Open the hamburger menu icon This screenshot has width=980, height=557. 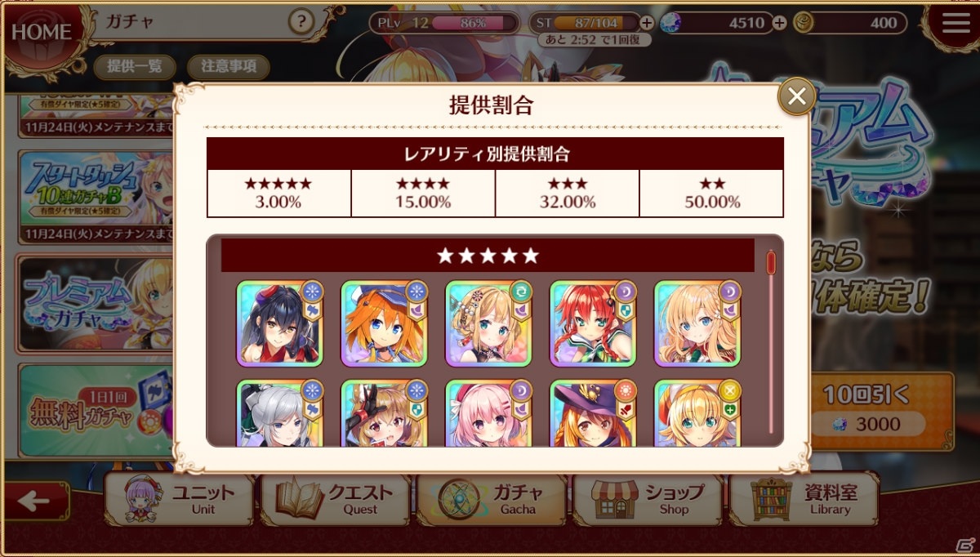pos(955,24)
